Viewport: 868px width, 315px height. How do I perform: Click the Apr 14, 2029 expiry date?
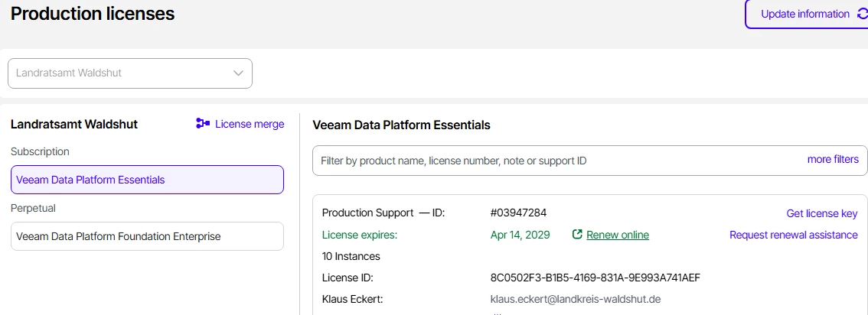[520, 235]
